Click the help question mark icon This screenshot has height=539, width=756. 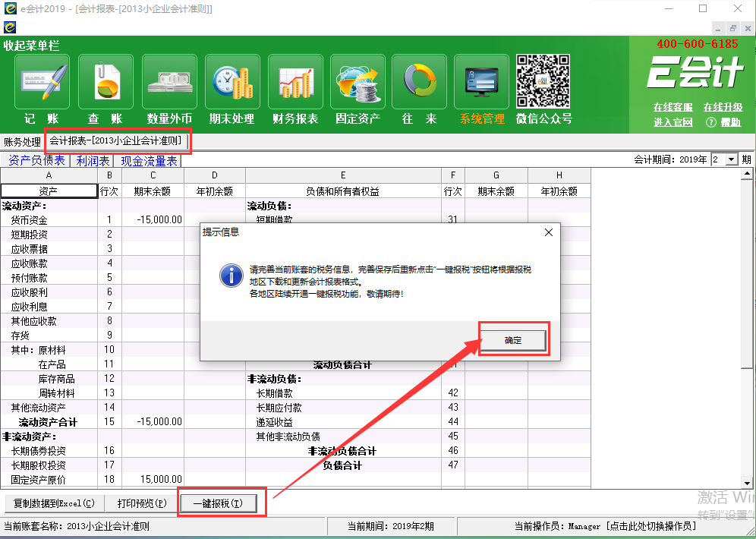click(x=710, y=122)
